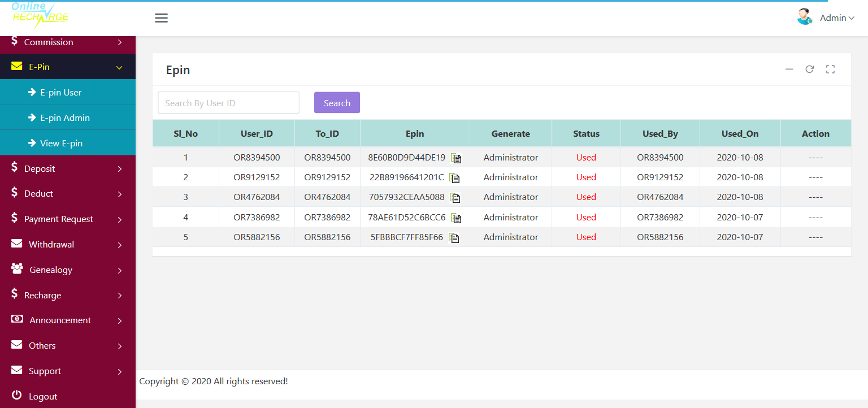Copy epin 8E60B0D9D44DE19 with copy icon
The height and width of the screenshot is (408, 868).
point(456,158)
